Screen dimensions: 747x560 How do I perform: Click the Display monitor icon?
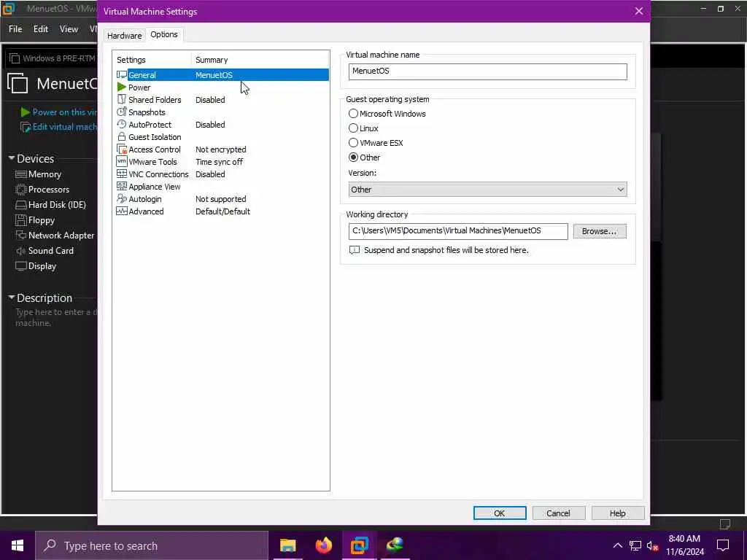(x=21, y=265)
